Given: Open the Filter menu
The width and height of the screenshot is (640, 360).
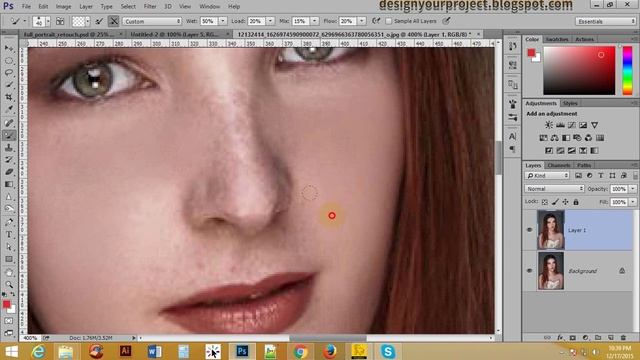Looking at the screenshot, I should [150, 7].
